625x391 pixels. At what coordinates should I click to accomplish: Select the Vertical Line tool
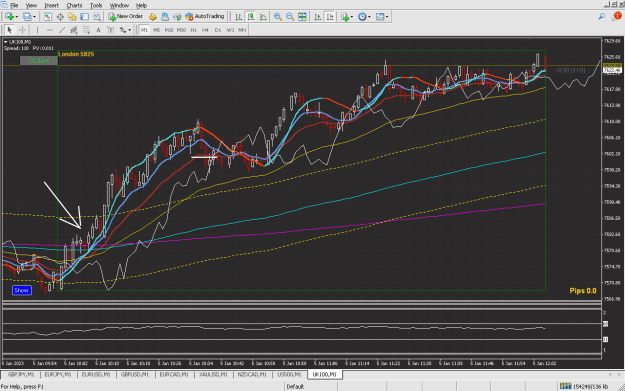(x=37, y=30)
